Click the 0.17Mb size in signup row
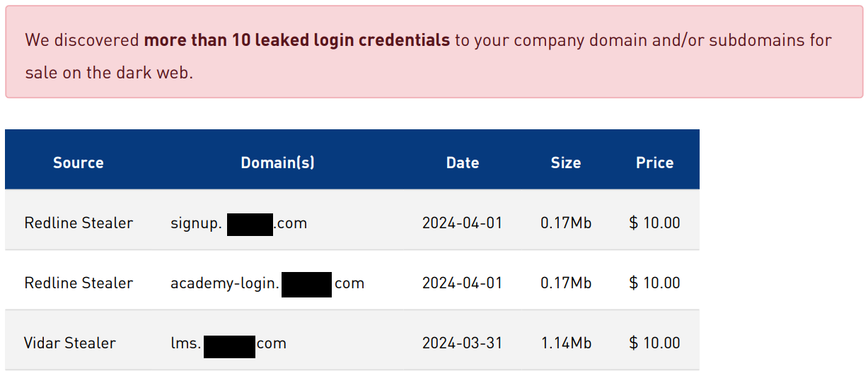 [566, 223]
